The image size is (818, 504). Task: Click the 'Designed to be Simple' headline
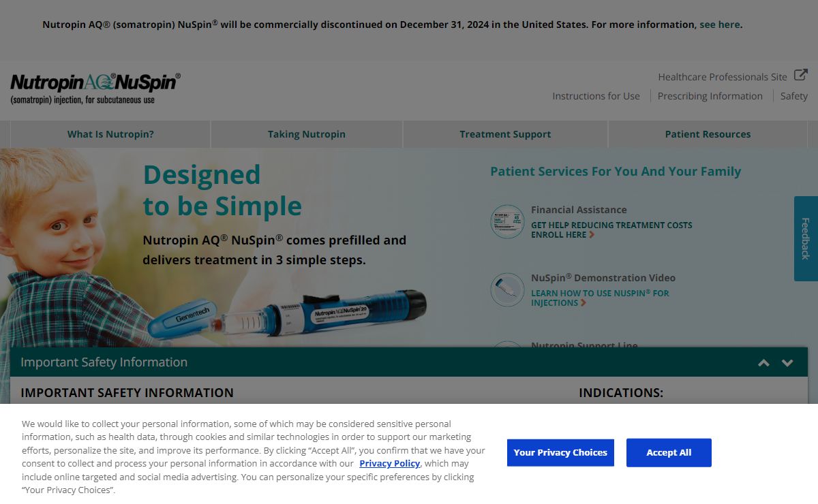(x=222, y=190)
